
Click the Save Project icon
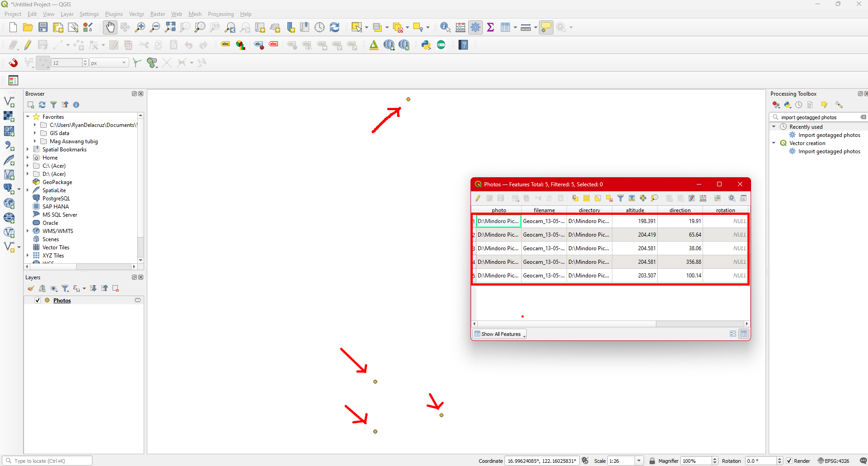(43, 28)
